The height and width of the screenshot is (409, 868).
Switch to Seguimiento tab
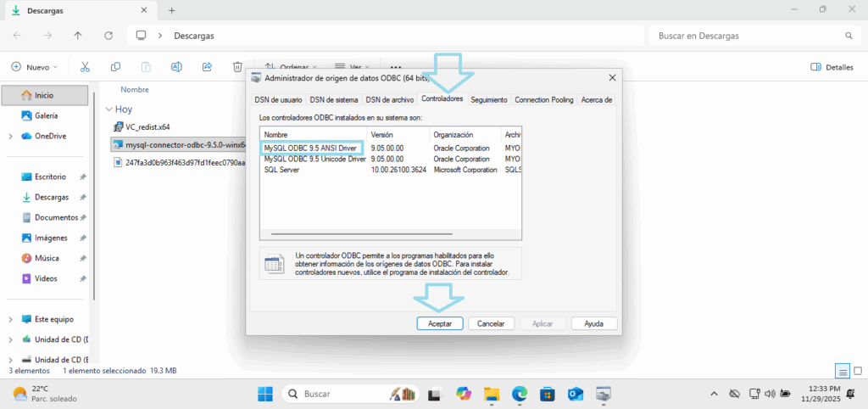(489, 100)
